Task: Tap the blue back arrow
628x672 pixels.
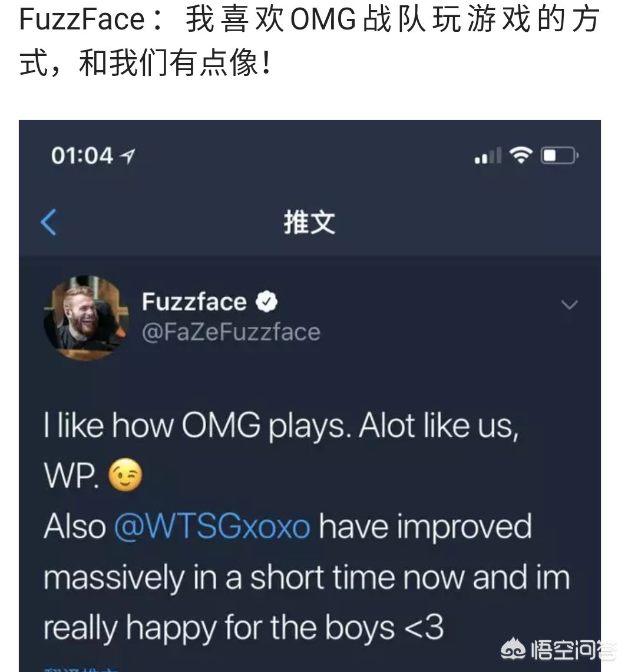Action: 48,222
